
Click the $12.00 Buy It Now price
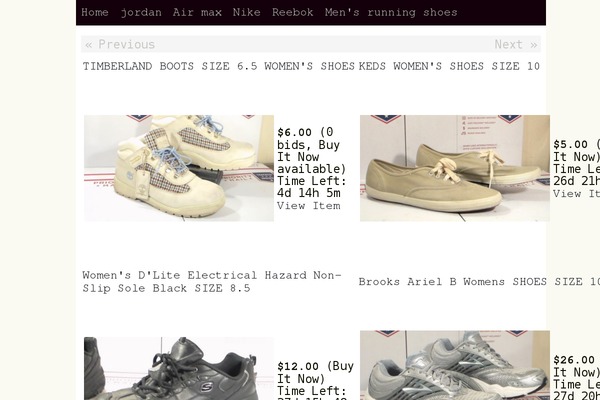[x=298, y=367]
